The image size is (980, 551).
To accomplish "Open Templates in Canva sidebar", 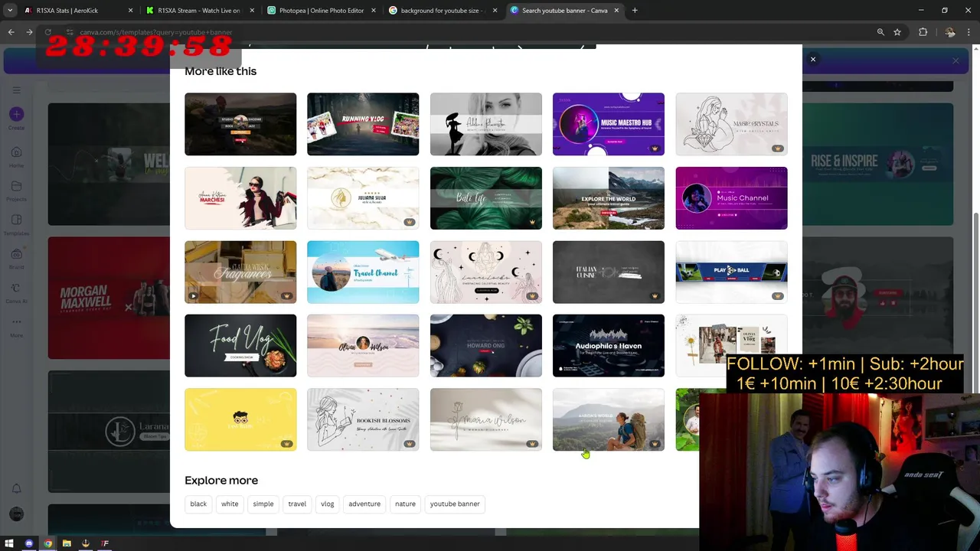I will 16,225.
